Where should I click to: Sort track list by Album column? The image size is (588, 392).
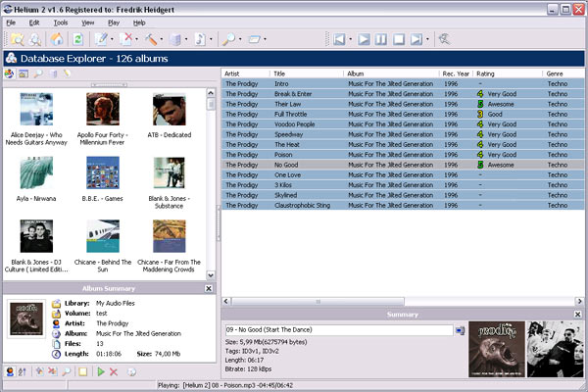[x=391, y=73]
